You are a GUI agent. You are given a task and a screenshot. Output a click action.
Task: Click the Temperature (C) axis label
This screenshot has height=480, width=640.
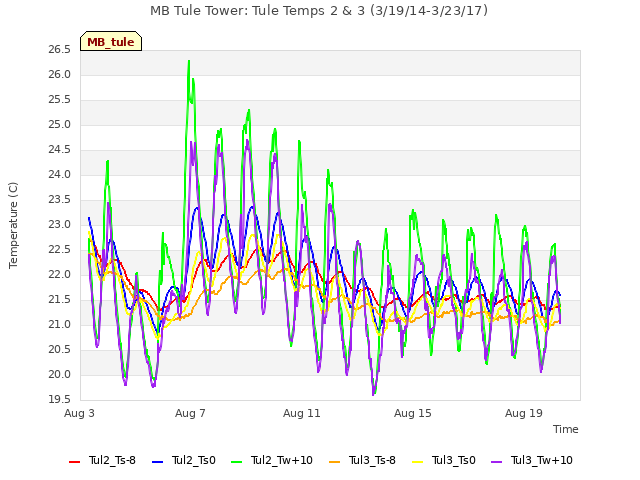[x=13, y=225]
